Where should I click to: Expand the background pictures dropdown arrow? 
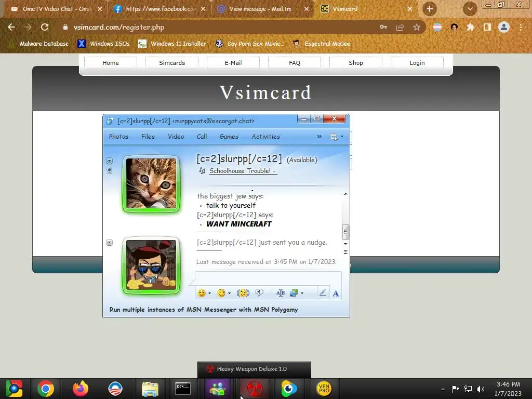click(x=302, y=293)
